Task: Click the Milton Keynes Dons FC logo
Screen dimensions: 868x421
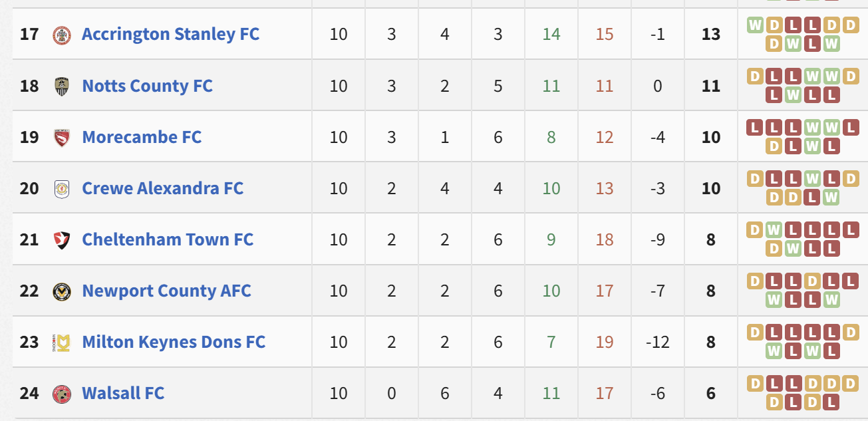Action: click(x=62, y=343)
